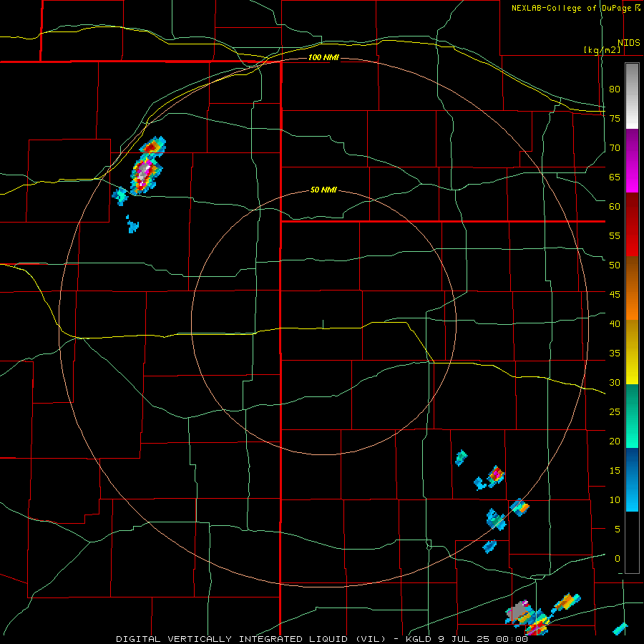Click the 20 value on the color scale
644x644 pixels.
[x=615, y=441]
